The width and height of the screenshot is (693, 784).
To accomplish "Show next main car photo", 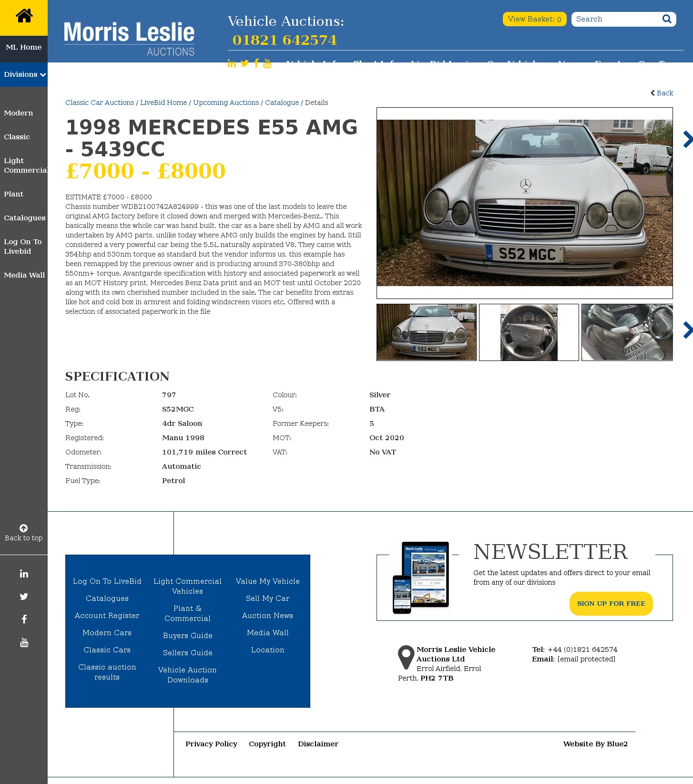I will (688, 139).
